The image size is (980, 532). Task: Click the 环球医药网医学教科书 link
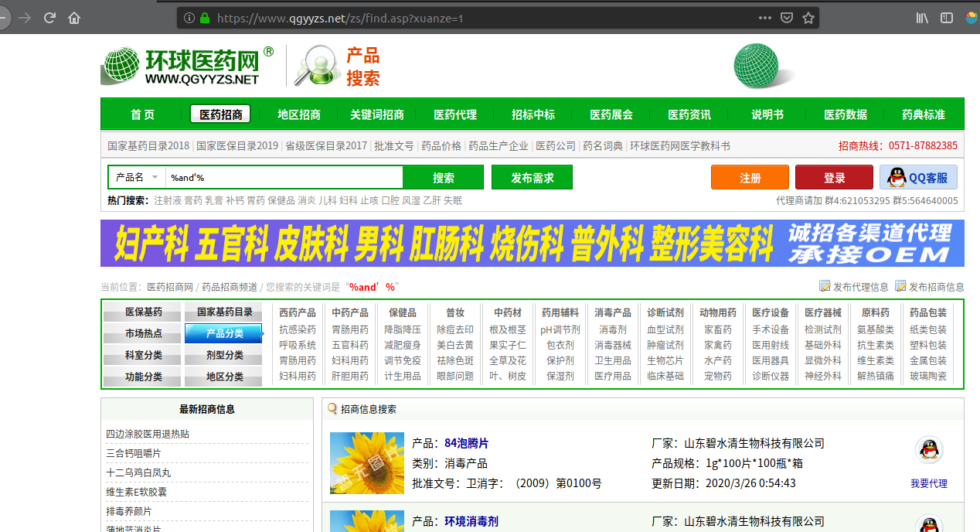point(680,145)
